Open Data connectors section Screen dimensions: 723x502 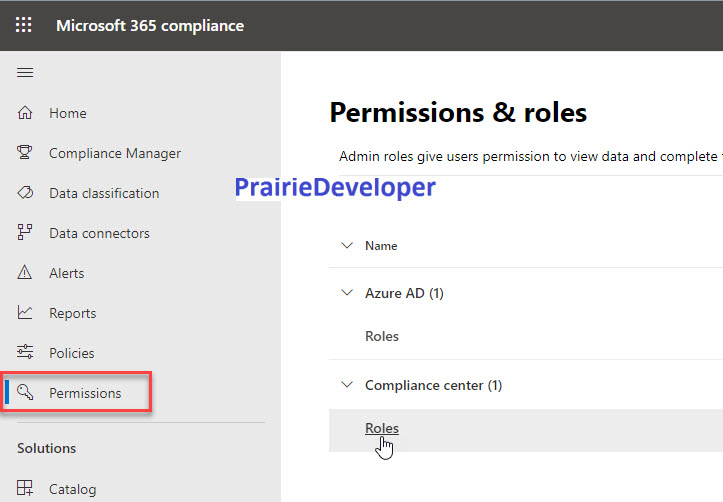coord(99,233)
